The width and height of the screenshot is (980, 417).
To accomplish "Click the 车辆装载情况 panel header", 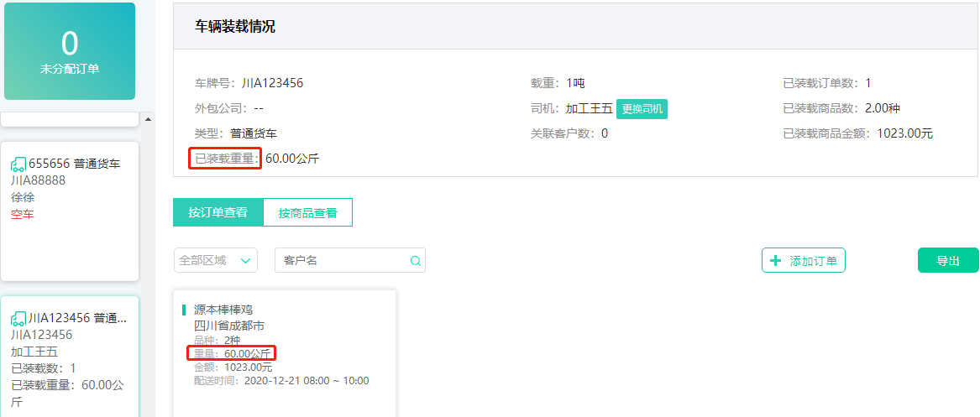I will tap(235, 27).
